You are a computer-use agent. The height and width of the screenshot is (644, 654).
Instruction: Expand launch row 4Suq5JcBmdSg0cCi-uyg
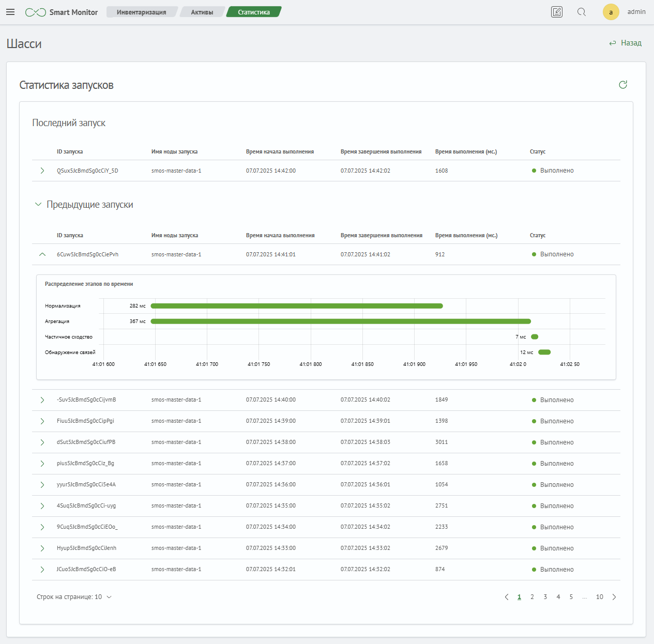click(x=42, y=506)
